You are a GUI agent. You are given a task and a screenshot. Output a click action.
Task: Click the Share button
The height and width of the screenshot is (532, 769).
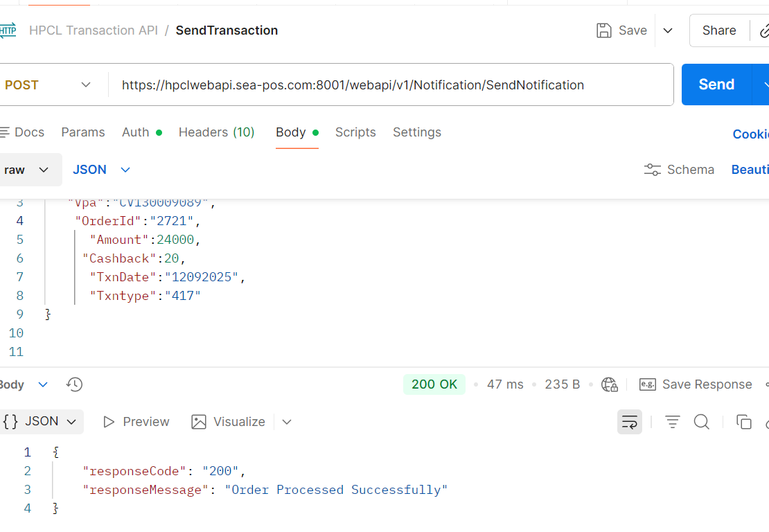tap(718, 30)
